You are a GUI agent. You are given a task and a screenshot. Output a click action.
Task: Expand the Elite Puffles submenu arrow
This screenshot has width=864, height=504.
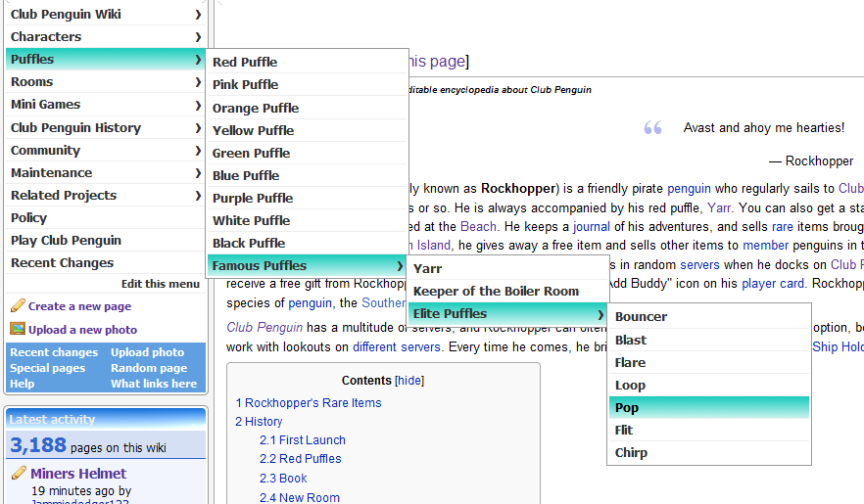[x=600, y=315]
